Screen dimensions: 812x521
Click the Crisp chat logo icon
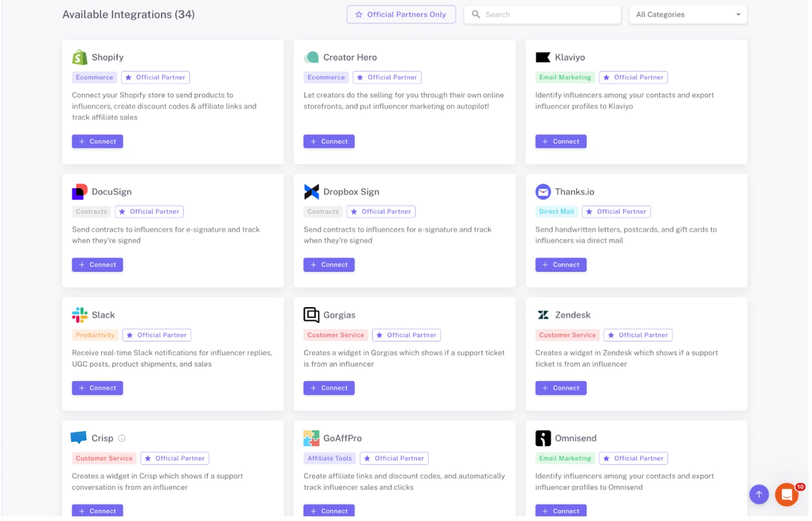[x=79, y=438]
